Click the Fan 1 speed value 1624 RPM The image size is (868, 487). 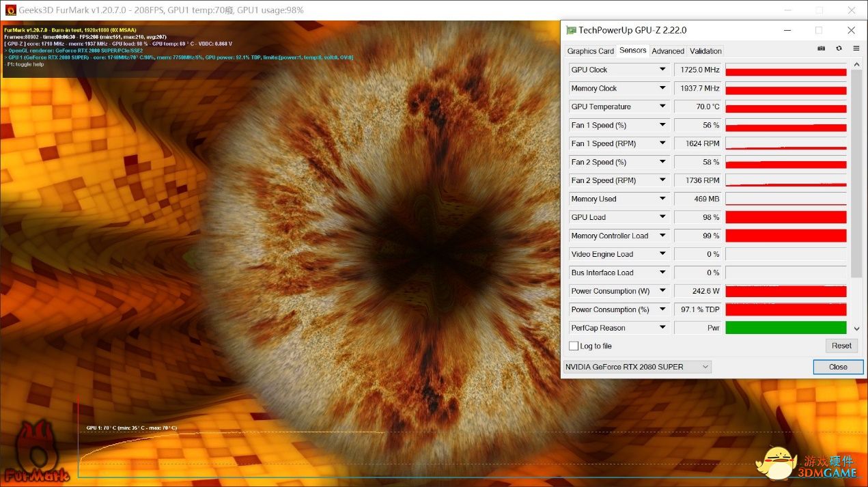pos(698,143)
